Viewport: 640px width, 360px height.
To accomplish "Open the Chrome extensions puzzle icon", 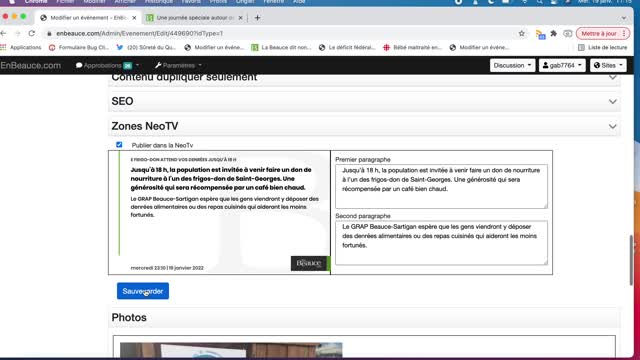I will 553,33.
